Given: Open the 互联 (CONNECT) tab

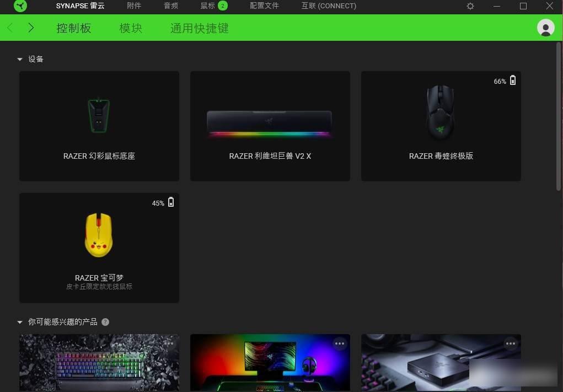Looking at the screenshot, I should 329,6.
